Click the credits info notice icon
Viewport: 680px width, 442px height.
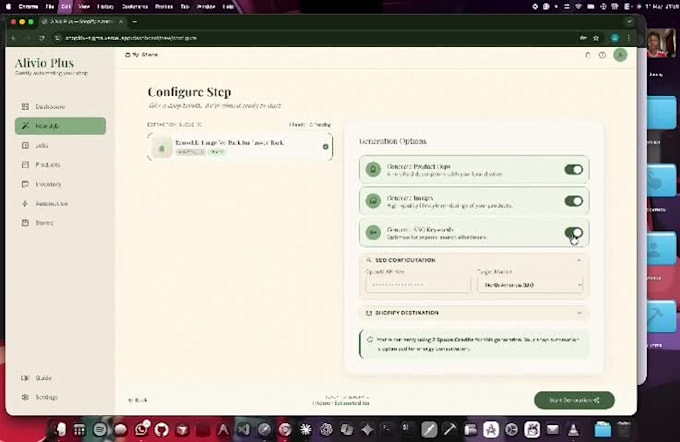point(370,340)
